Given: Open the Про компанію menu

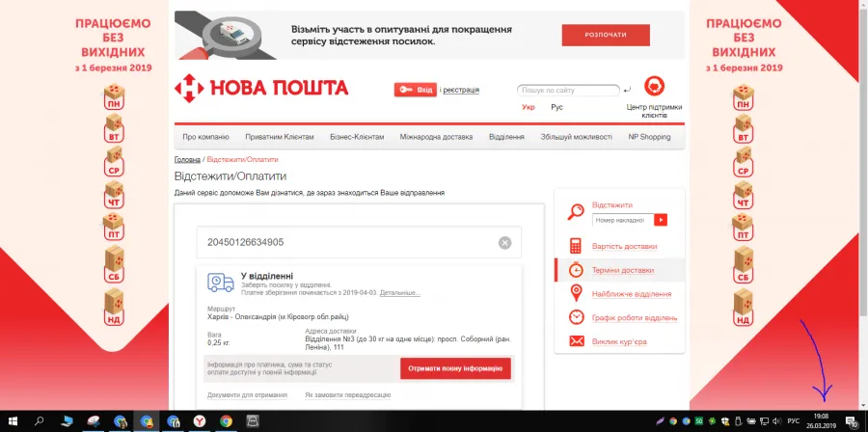Looking at the screenshot, I should 205,137.
